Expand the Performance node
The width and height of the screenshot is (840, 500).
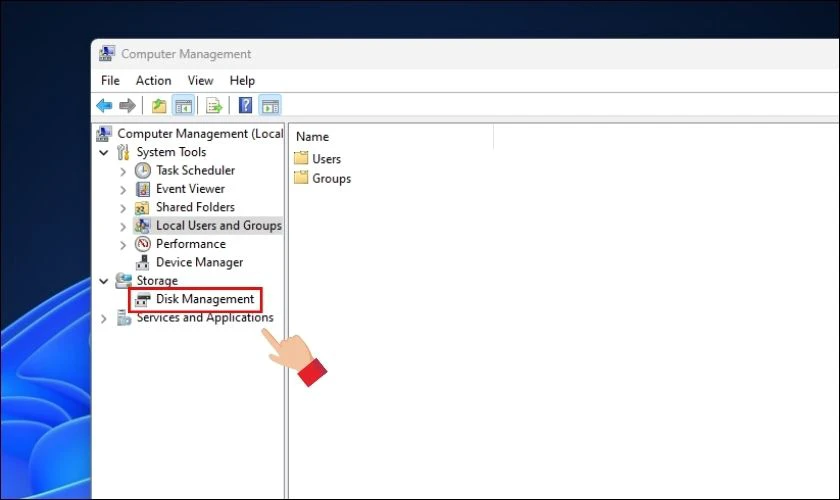[123, 245]
